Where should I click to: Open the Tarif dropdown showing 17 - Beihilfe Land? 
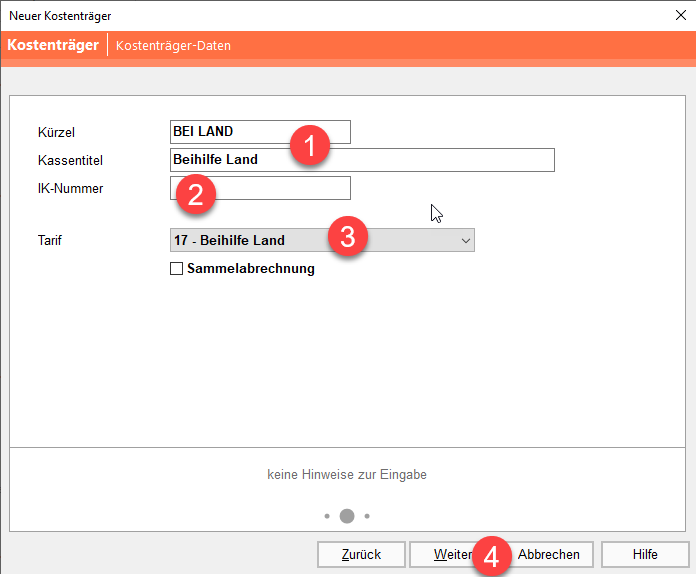point(322,240)
